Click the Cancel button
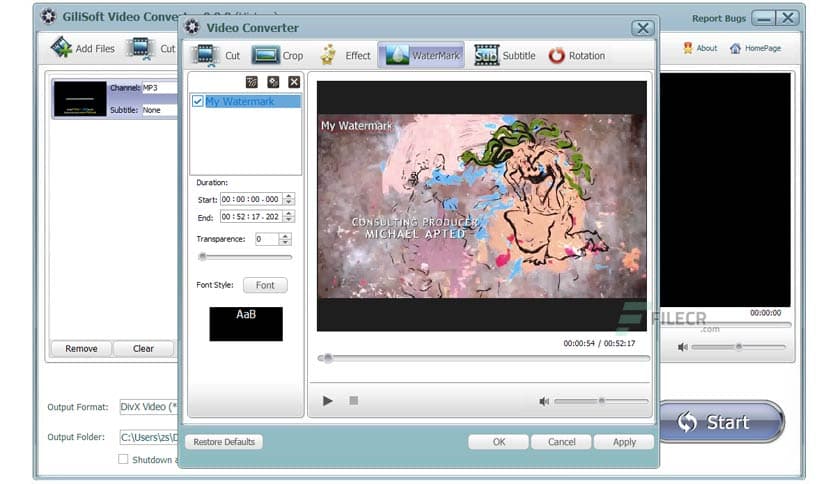 click(561, 442)
